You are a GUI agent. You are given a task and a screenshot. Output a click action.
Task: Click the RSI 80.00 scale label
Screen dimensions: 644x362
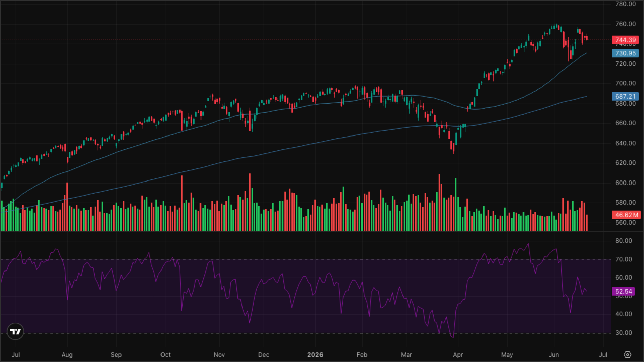[x=624, y=241]
